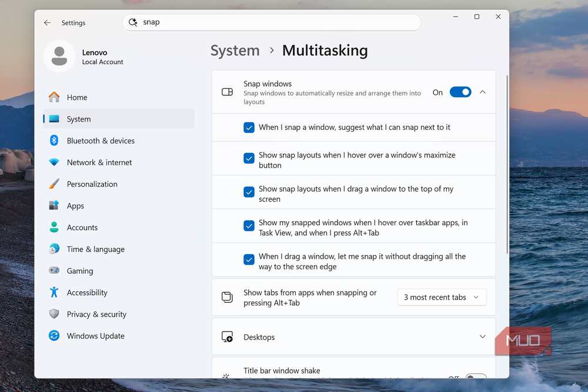The image size is (588, 392).
Task: Click System in the breadcrumb
Action: 235,51
